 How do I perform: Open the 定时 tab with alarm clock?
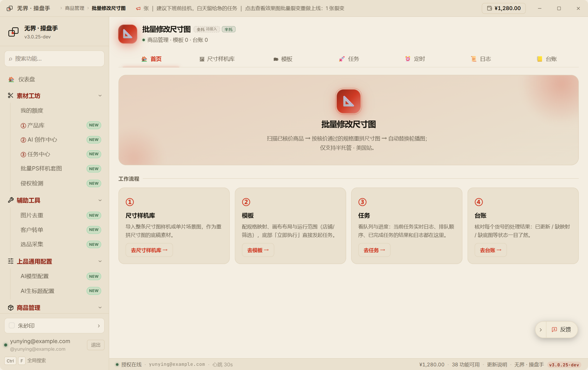[415, 59]
